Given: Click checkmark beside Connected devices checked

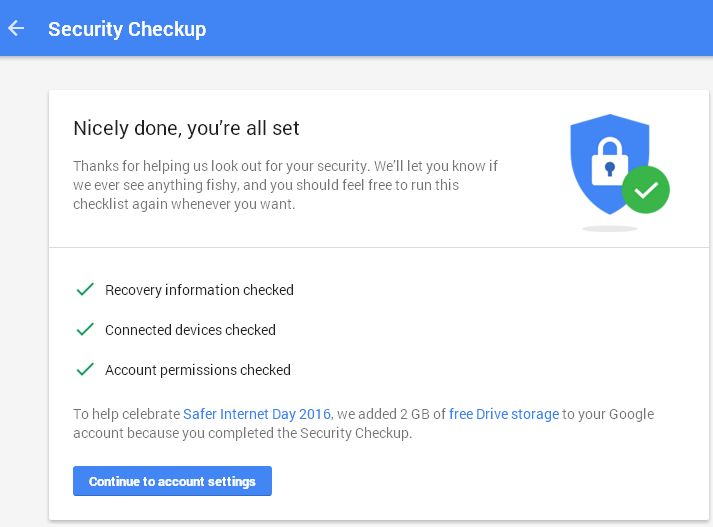Looking at the screenshot, I should click(85, 329).
